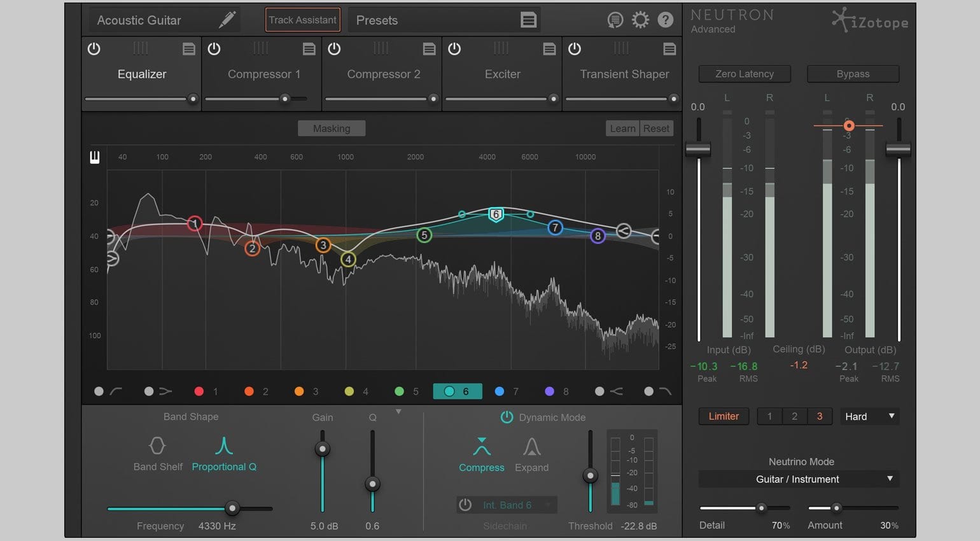Select the Exciter module tab
980x541 pixels.
point(503,74)
